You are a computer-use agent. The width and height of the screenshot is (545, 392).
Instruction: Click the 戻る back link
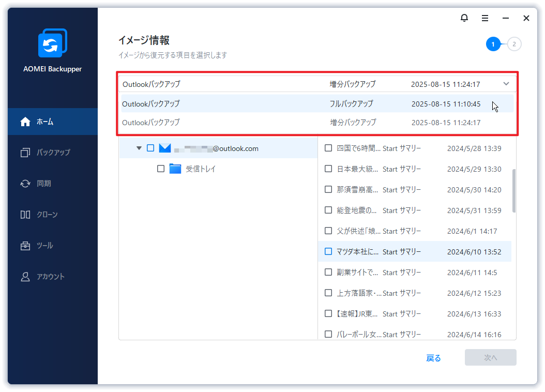[x=433, y=358]
